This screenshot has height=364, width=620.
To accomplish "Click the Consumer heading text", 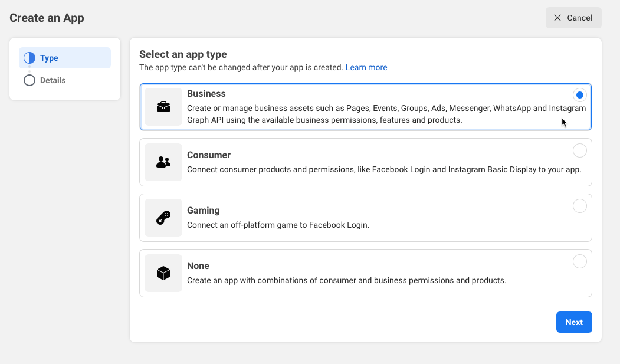I will [x=209, y=155].
